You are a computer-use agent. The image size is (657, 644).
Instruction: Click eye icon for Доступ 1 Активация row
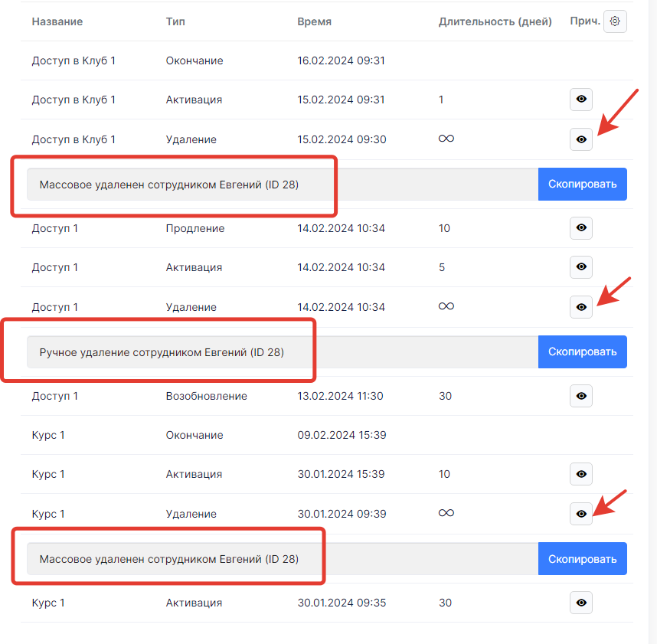[581, 267]
